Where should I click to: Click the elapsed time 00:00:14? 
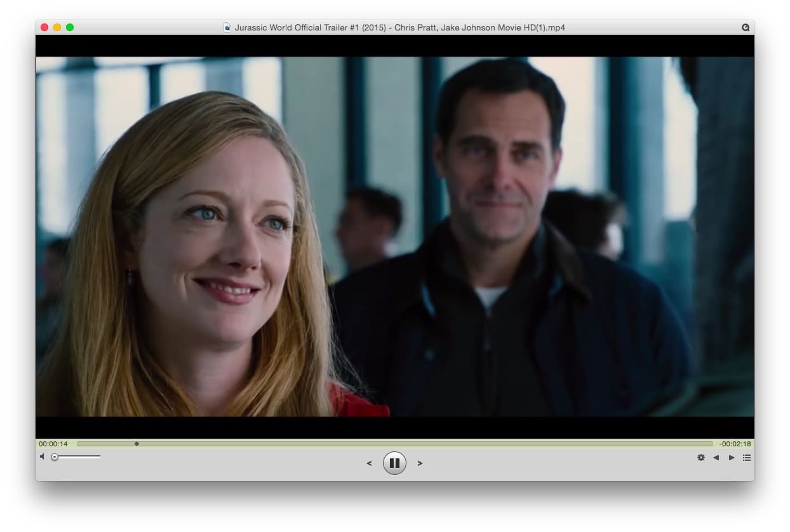tap(53, 444)
